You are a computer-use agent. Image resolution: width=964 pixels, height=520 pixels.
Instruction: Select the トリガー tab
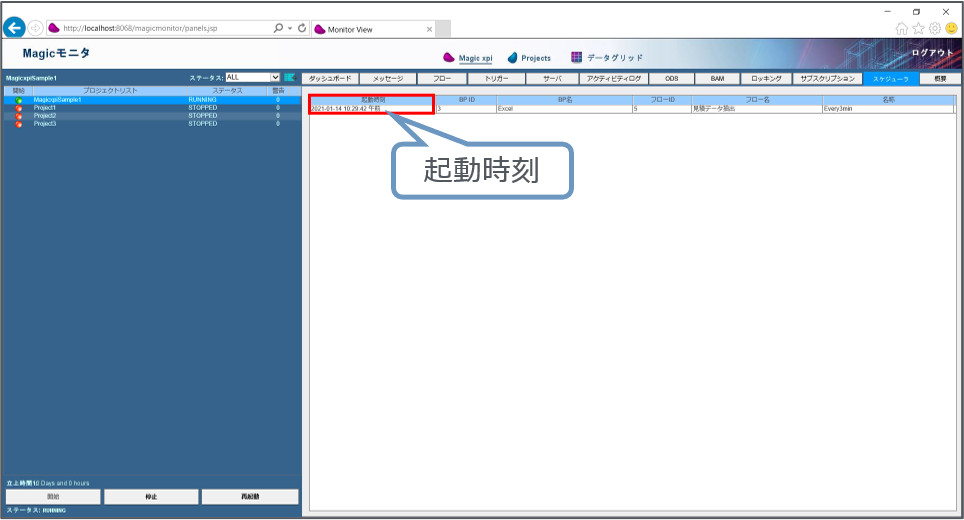click(x=496, y=78)
